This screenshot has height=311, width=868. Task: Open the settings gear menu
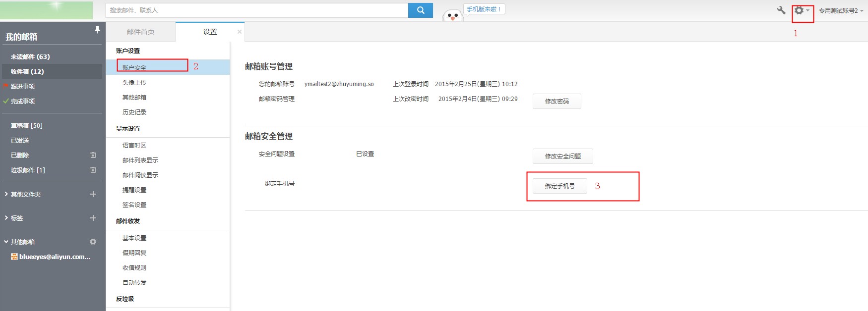tap(801, 10)
